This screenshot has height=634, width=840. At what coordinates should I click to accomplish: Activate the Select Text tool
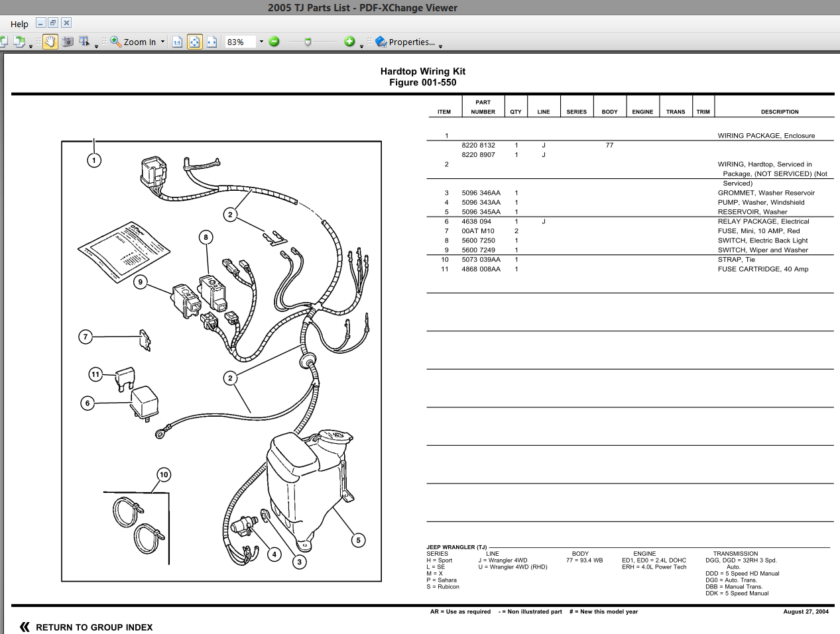click(x=83, y=42)
